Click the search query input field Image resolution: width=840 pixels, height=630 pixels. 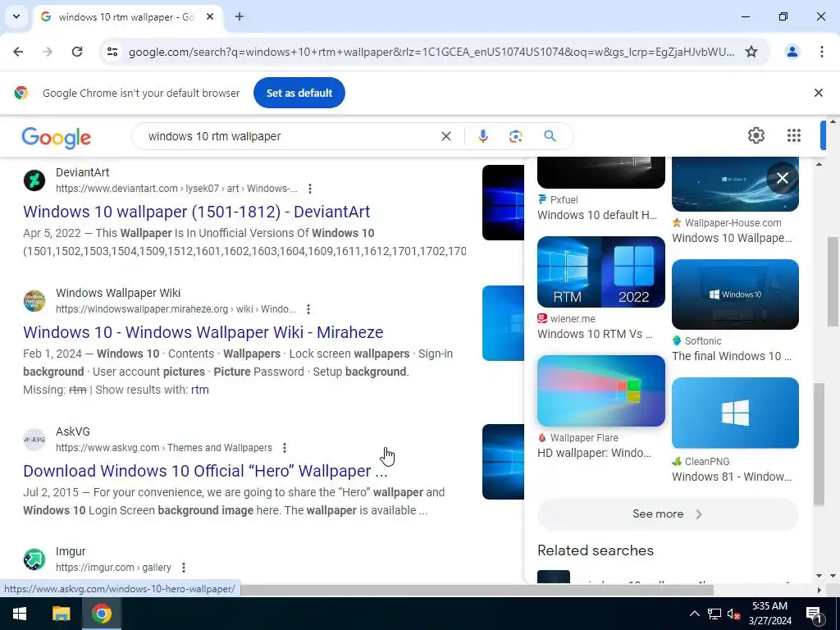[x=290, y=136]
